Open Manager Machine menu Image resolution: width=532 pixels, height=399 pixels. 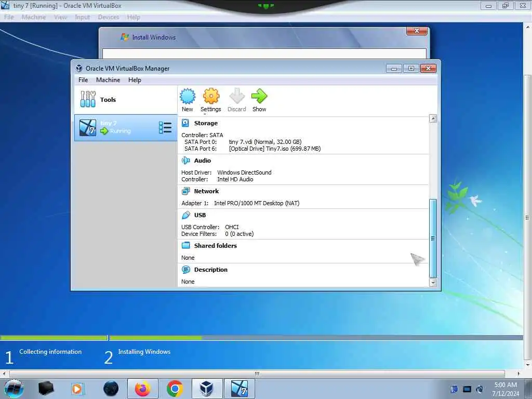click(x=108, y=79)
